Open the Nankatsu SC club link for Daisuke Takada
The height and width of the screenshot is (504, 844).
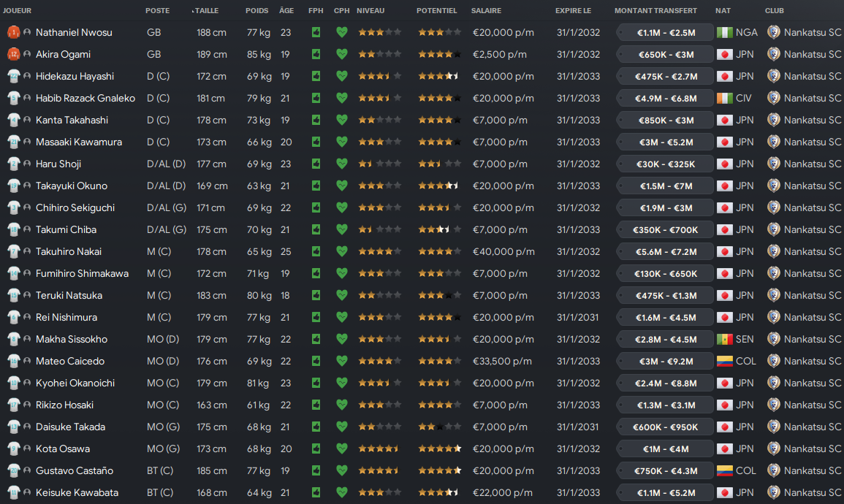click(x=812, y=427)
